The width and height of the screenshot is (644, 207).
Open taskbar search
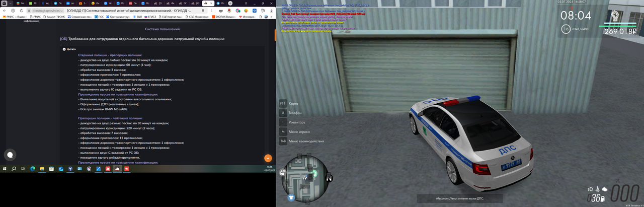14,169
